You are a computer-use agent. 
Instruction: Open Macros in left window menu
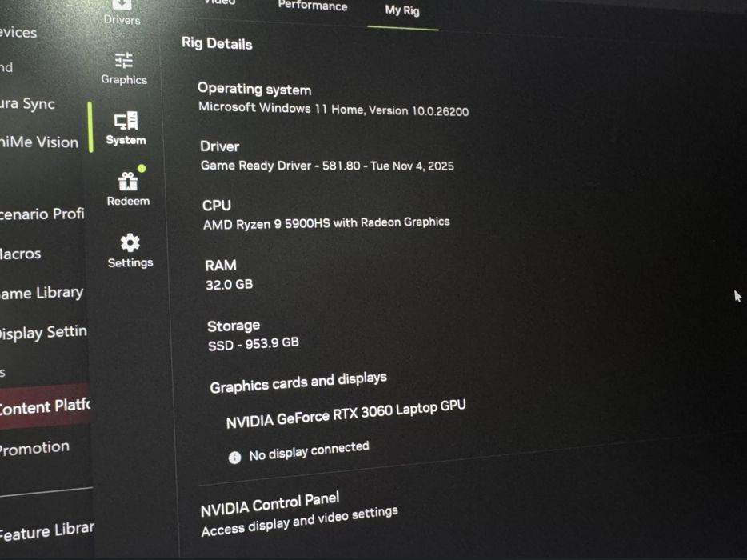coord(21,254)
